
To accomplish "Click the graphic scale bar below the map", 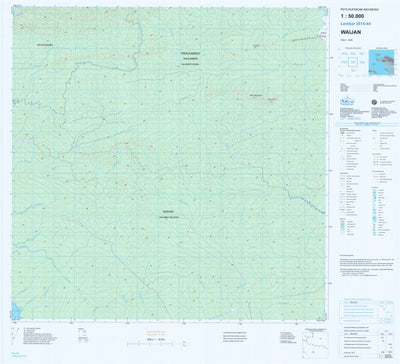I will [x=156, y=344].
